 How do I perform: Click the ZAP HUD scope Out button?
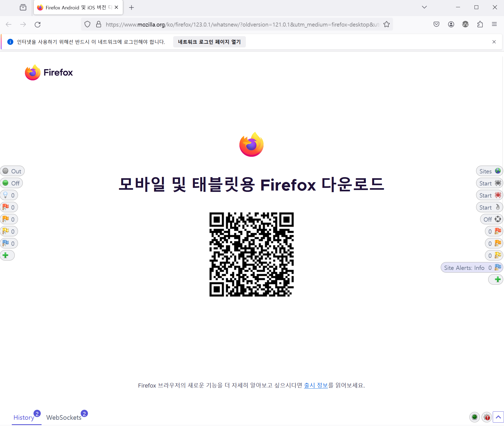point(12,171)
